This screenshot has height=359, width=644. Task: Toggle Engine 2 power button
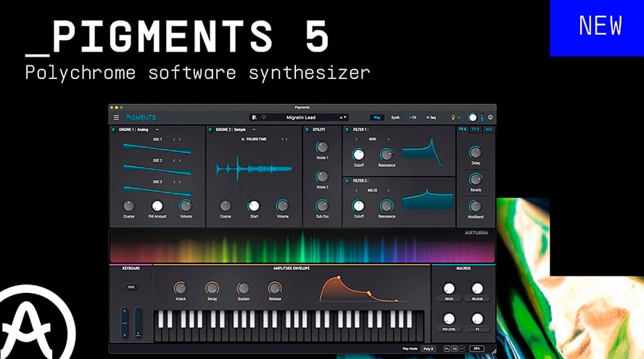(x=210, y=129)
